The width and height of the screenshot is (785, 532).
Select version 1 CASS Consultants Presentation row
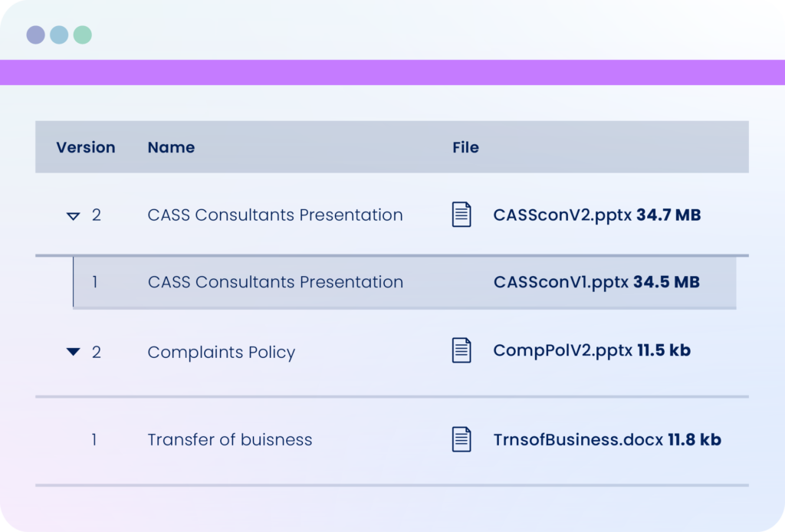click(405, 282)
